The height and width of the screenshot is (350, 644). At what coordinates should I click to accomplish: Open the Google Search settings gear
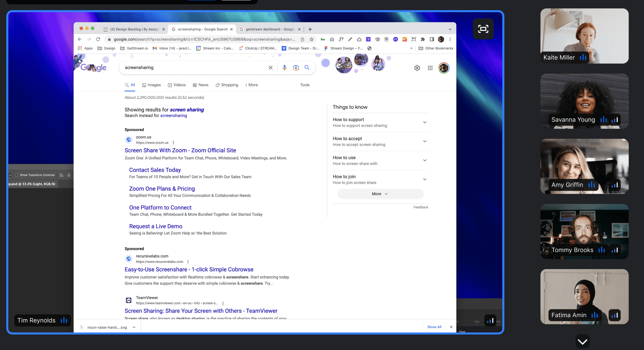417,68
